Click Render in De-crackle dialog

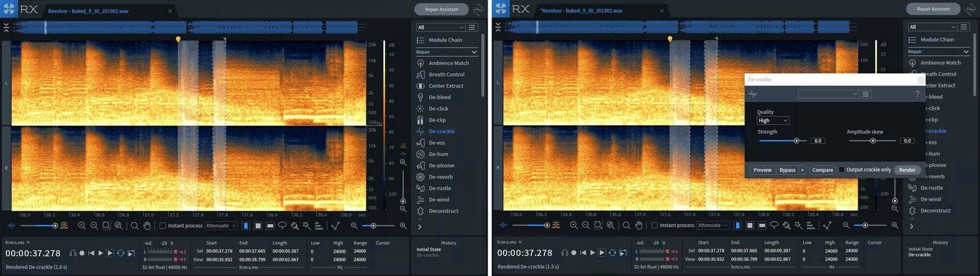pyautogui.click(x=907, y=170)
